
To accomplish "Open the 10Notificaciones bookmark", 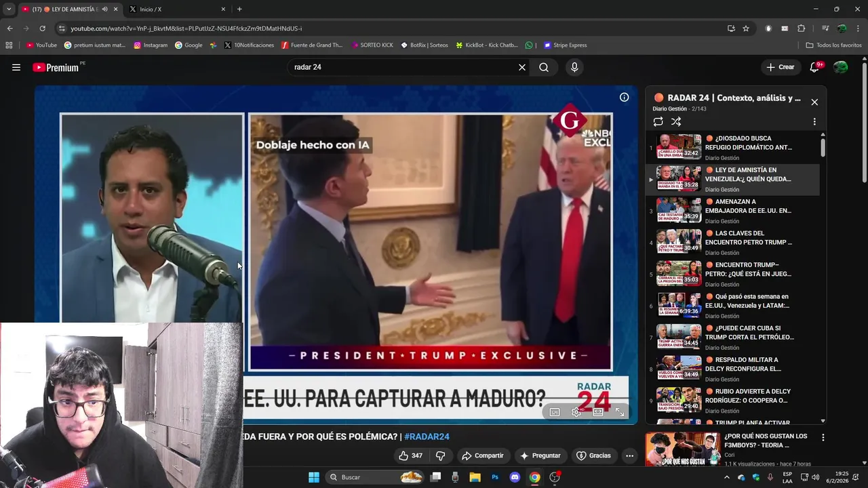I will (249, 45).
